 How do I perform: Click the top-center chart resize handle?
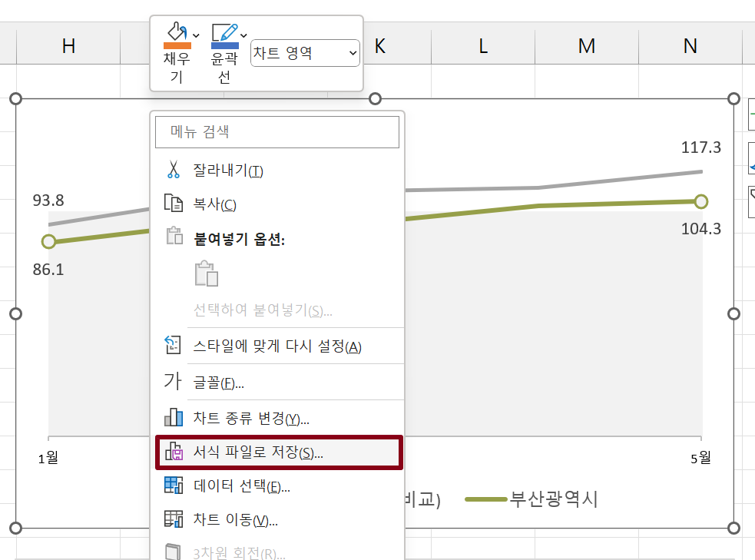pos(375,98)
